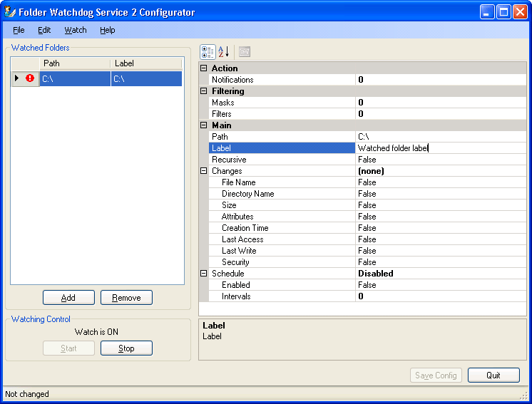This screenshot has height=404, width=532.
Task: Sort properties alphabetically with A-Z icon
Action: pyautogui.click(x=224, y=52)
